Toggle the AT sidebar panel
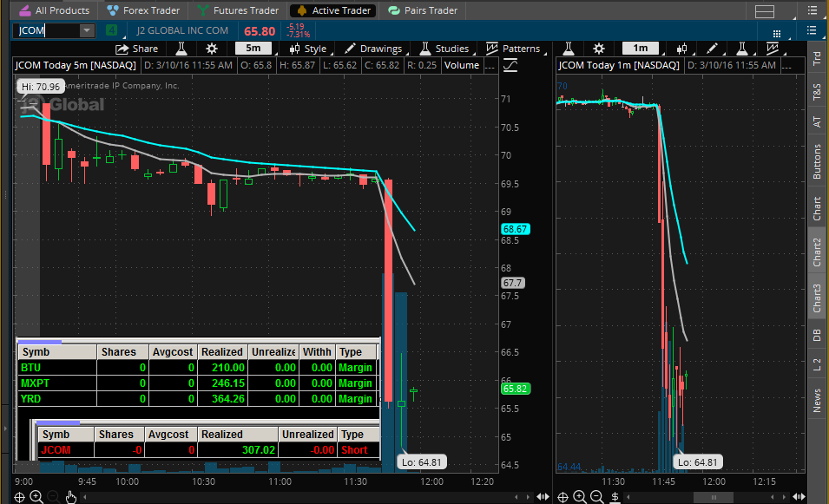The width and height of the screenshot is (829, 504). point(818,122)
